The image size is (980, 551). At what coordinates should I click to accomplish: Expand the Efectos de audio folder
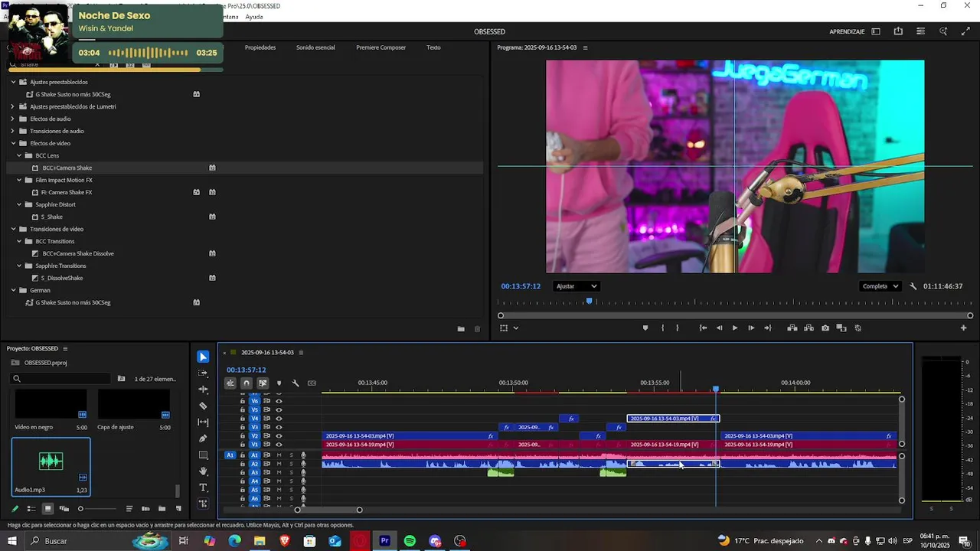[13, 119]
